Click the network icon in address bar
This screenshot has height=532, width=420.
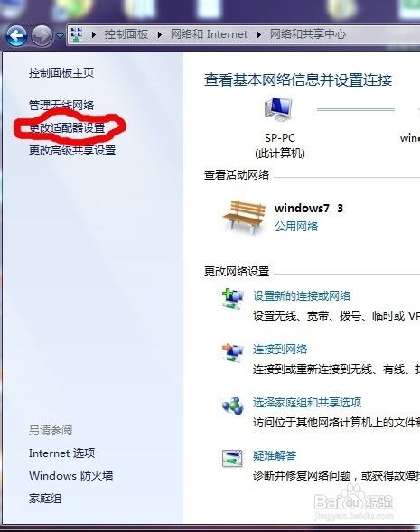click(77, 34)
